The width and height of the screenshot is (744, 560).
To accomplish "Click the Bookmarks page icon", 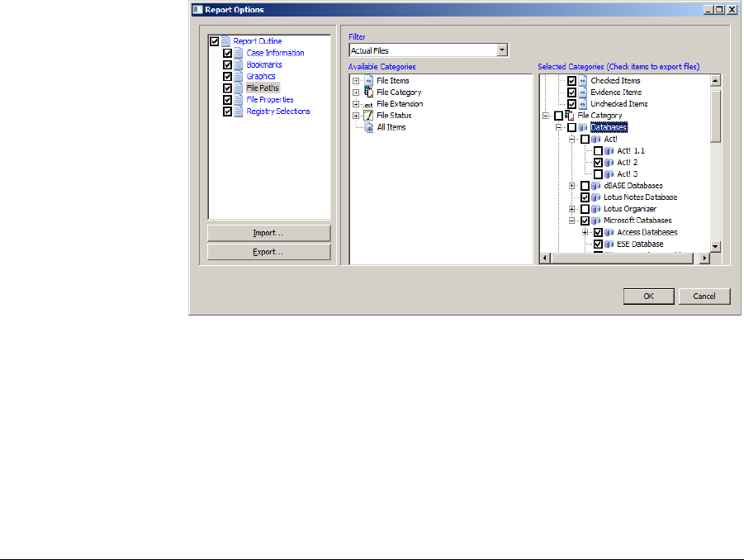I will 239,64.
